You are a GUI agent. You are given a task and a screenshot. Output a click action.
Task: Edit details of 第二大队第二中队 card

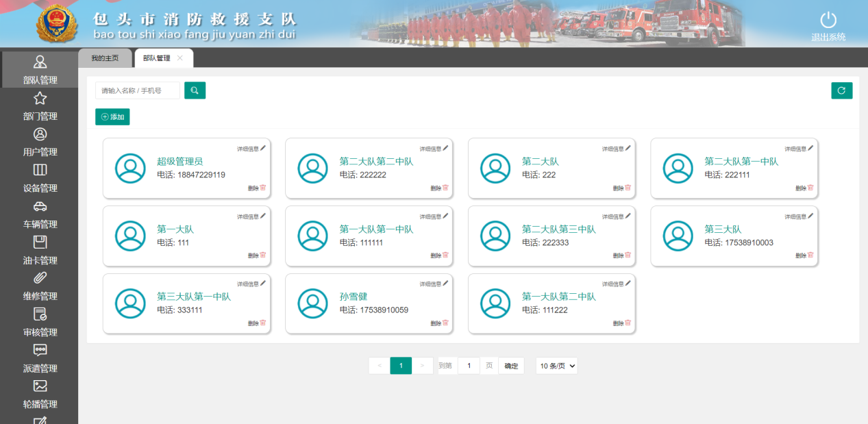(434, 149)
